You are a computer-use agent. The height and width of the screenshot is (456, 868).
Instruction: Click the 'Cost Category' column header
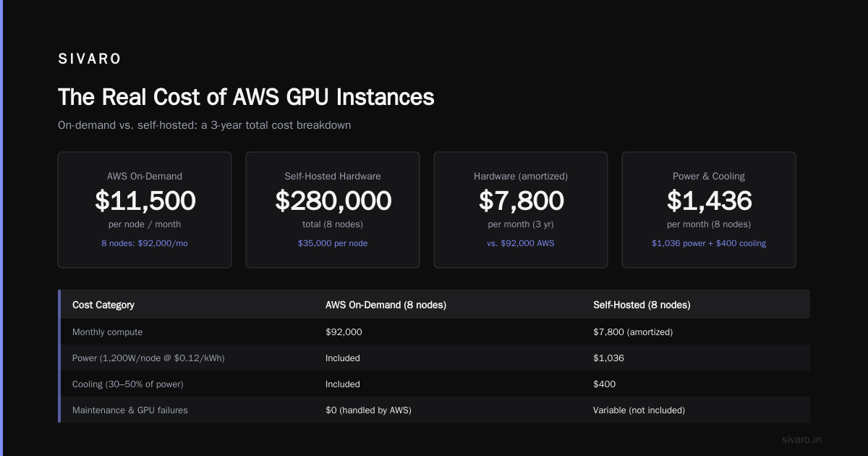(x=103, y=305)
